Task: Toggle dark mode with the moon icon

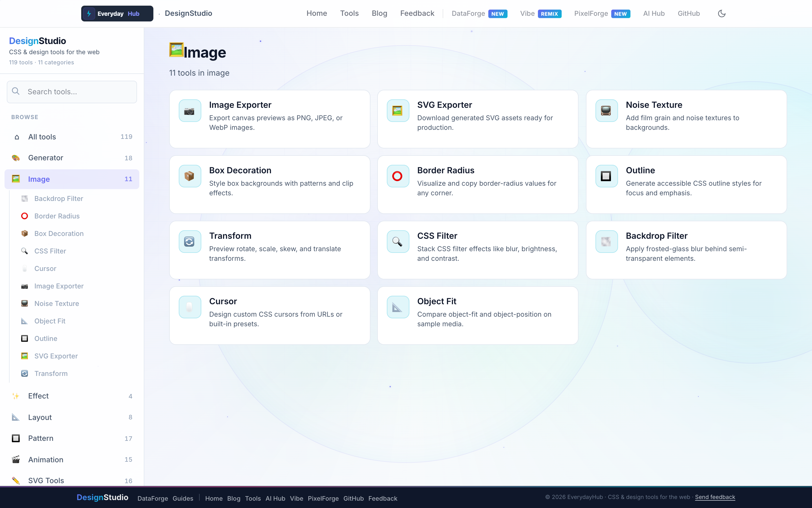Action: click(722, 14)
